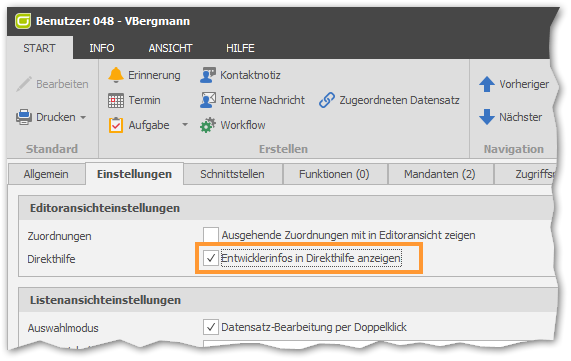Click the Editoransichteinstellungen section header

(105, 208)
